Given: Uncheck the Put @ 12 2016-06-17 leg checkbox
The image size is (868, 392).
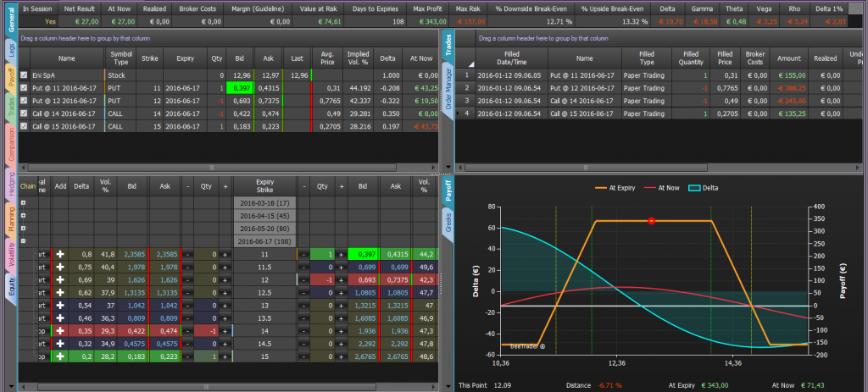Looking at the screenshot, I should pyautogui.click(x=24, y=101).
